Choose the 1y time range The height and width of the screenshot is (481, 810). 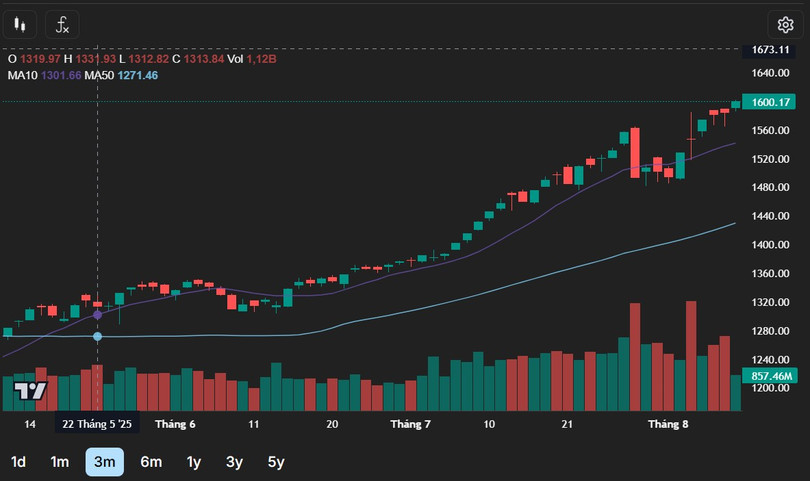[194, 461]
